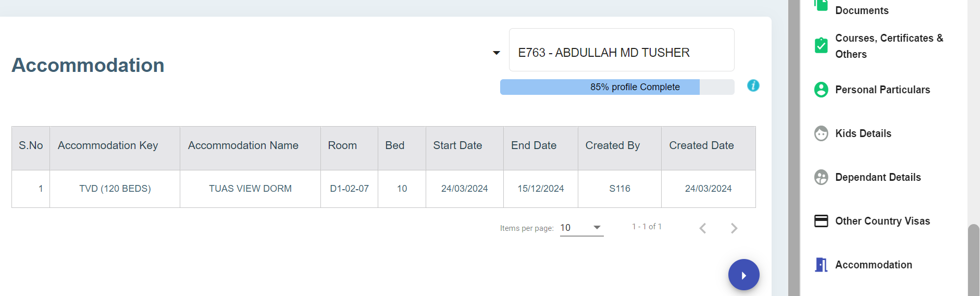Click the Other Country Visas card icon

821,221
